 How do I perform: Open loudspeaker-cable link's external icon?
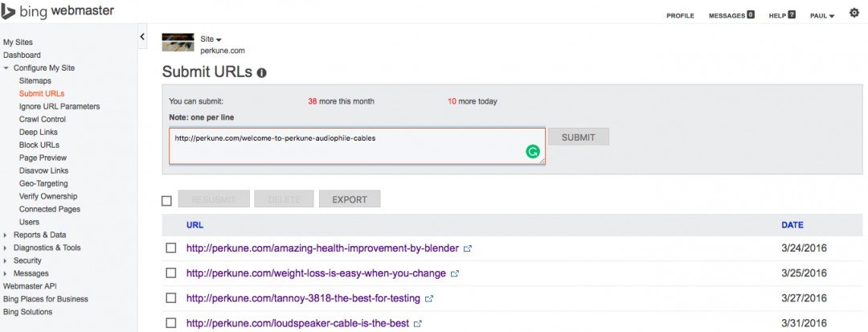tap(418, 324)
